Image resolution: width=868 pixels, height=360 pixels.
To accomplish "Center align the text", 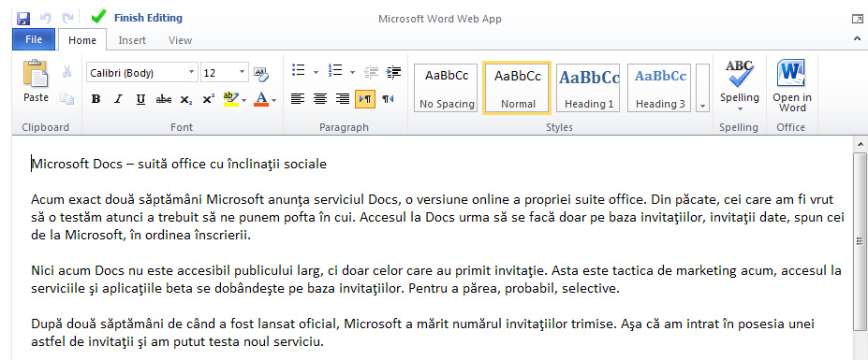I will pyautogui.click(x=320, y=99).
